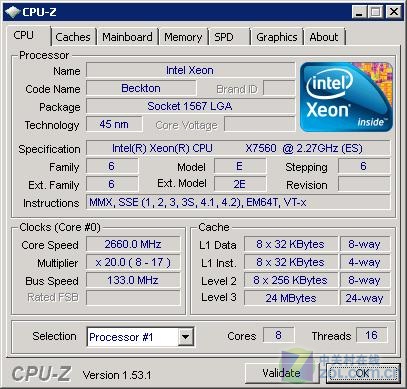Go to the Memory tab
The height and width of the screenshot is (389, 407).
click(183, 37)
